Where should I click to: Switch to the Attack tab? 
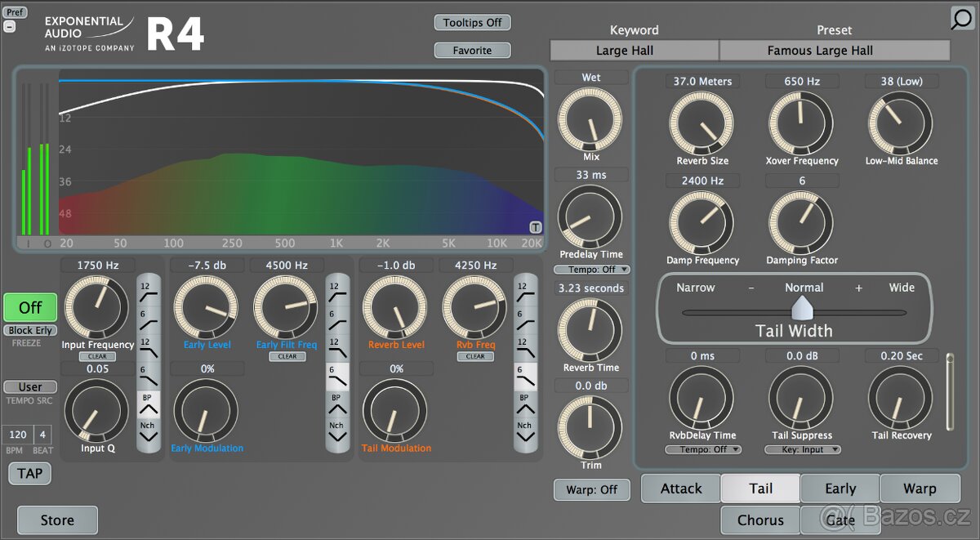(x=680, y=488)
